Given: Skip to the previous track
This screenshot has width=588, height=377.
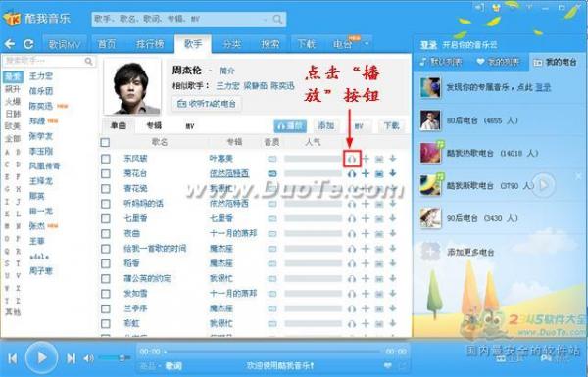Looking at the screenshot, I should 13,358.
